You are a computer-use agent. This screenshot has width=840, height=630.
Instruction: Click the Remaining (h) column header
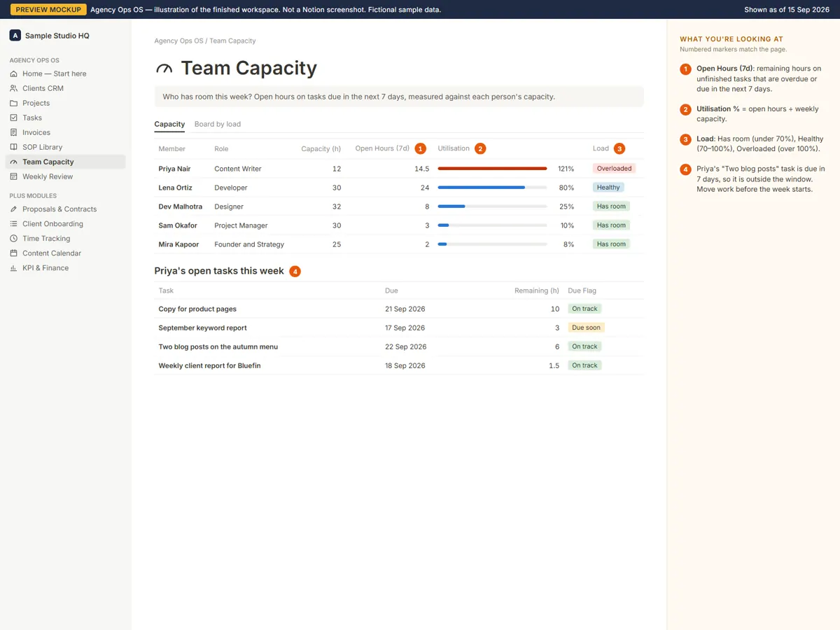tap(537, 290)
